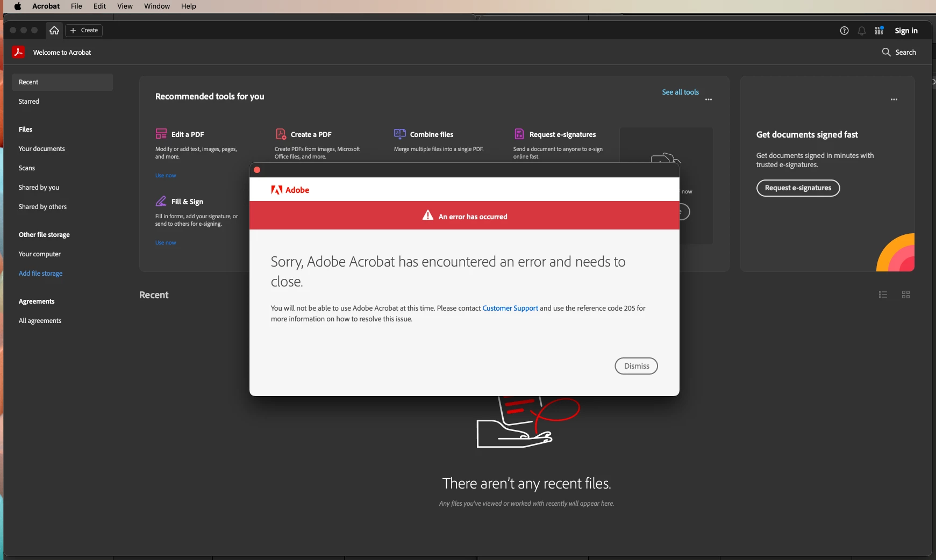Screen dimensions: 936x560
Task: Click the Create button in toolbar
Action: (x=84, y=31)
